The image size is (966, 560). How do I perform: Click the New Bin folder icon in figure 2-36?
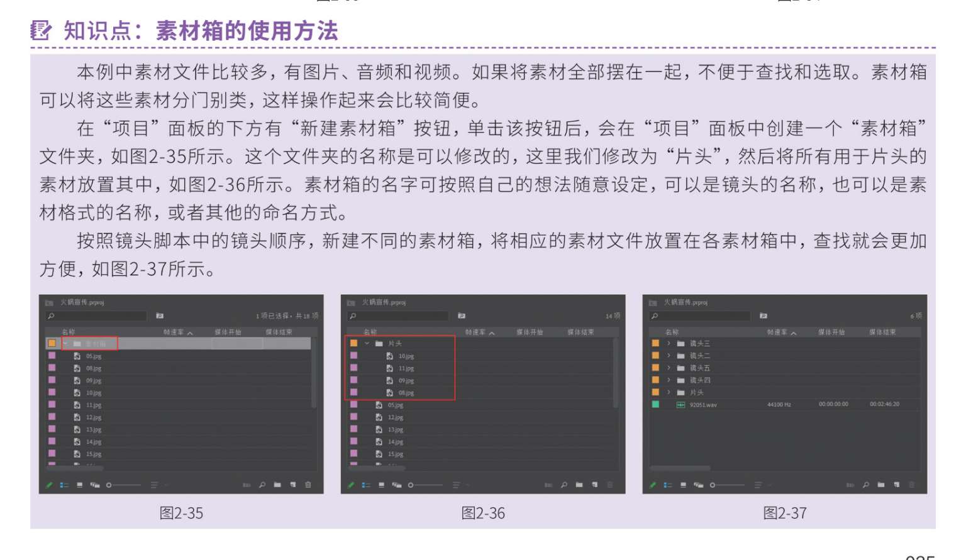point(579,485)
